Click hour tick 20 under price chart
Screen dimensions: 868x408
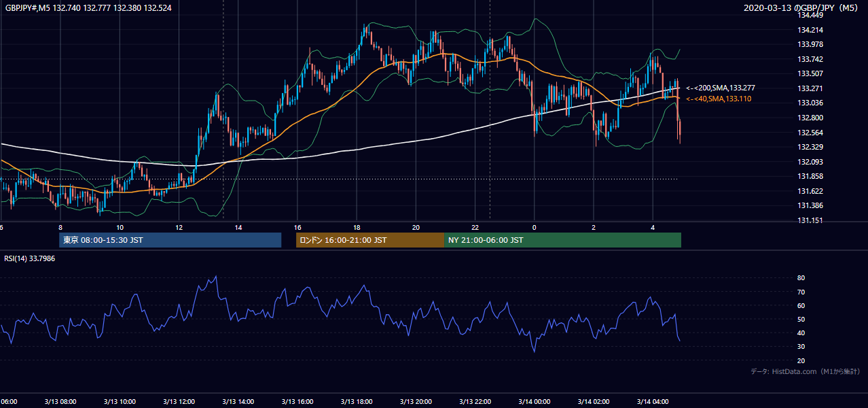point(416,227)
